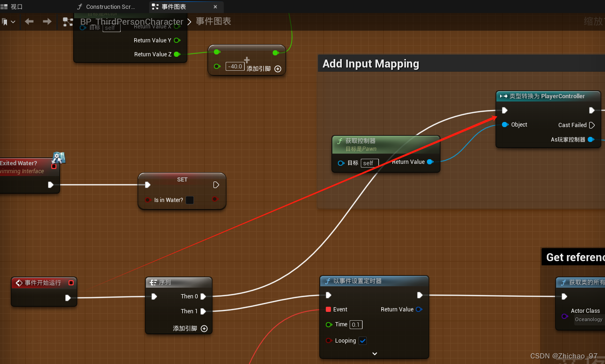Click the 事件图表 breadcrumb label
Image resolution: width=605 pixels, height=364 pixels.
tap(213, 21)
